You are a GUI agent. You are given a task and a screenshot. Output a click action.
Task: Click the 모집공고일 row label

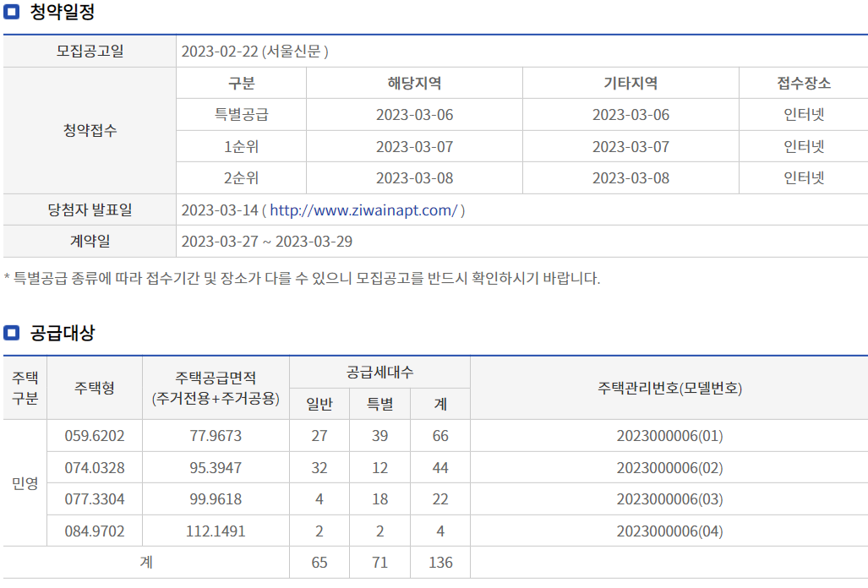pyautogui.click(x=90, y=52)
